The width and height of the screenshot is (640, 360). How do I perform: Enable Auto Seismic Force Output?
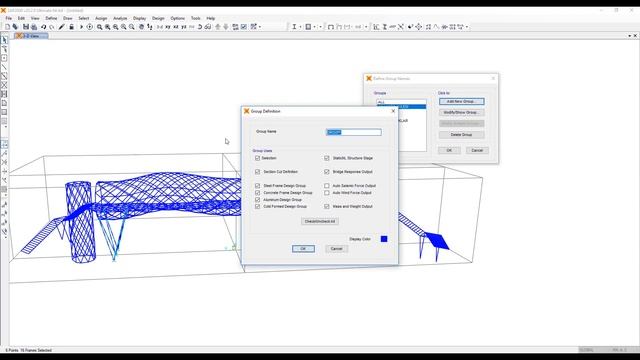tap(327, 186)
